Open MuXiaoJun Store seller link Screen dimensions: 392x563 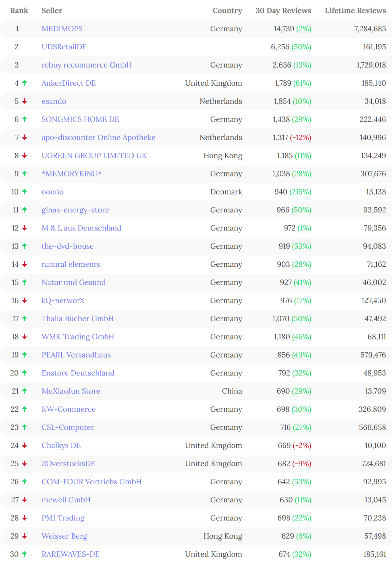pyautogui.click(x=71, y=391)
